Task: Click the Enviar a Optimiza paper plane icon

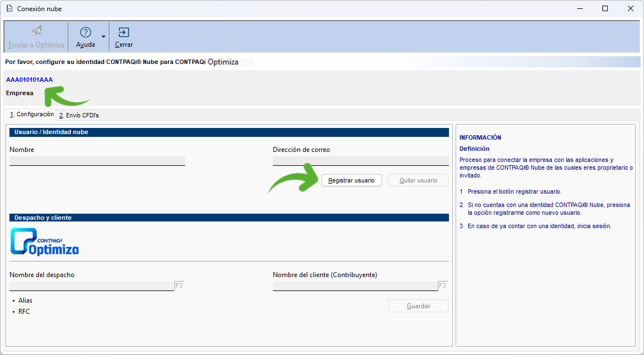Action: pos(37,31)
